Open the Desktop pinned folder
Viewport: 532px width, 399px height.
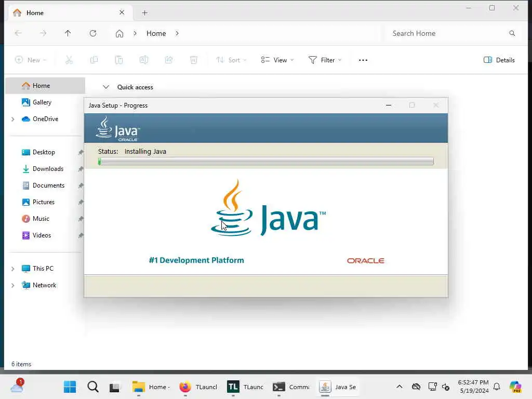[x=44, y=152]
